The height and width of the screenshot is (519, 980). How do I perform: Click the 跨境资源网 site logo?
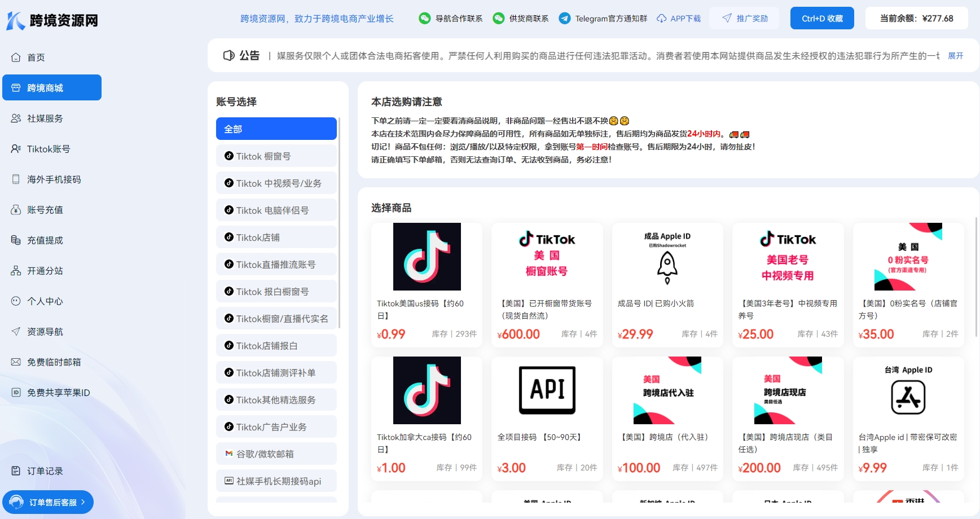[x=52, y=20]
